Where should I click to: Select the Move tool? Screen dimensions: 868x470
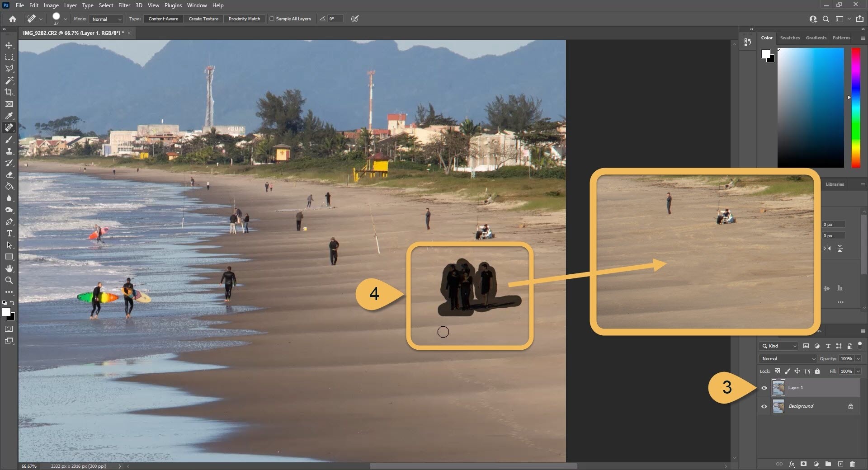(9, 46)
